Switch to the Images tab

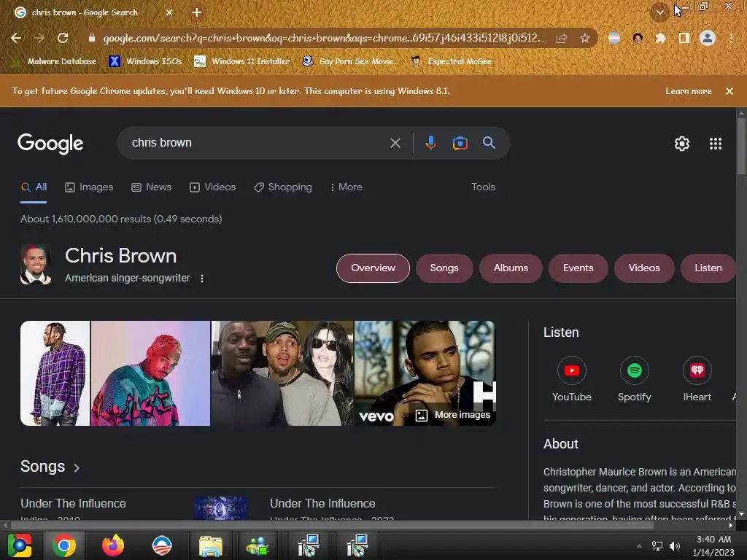(x=89, y=187)
